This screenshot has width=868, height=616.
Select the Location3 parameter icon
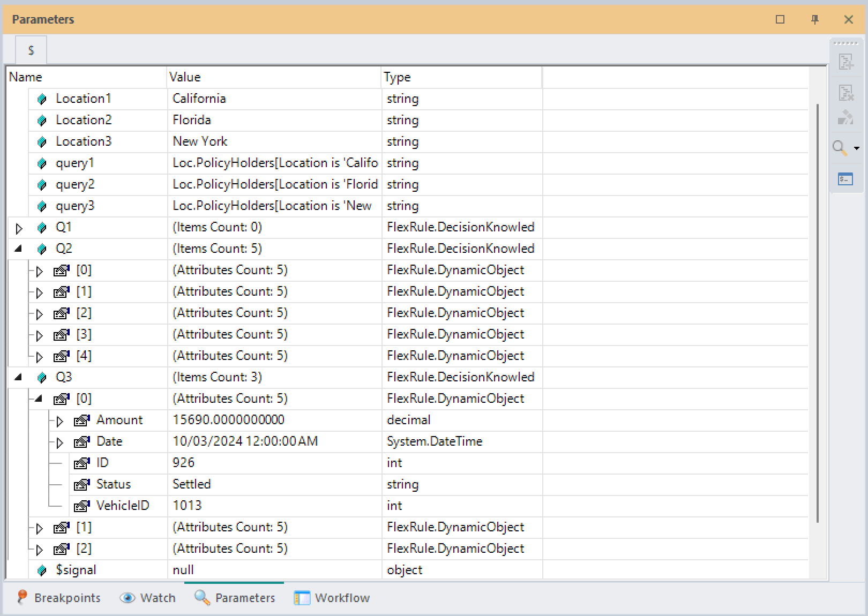tap(42, 142)
